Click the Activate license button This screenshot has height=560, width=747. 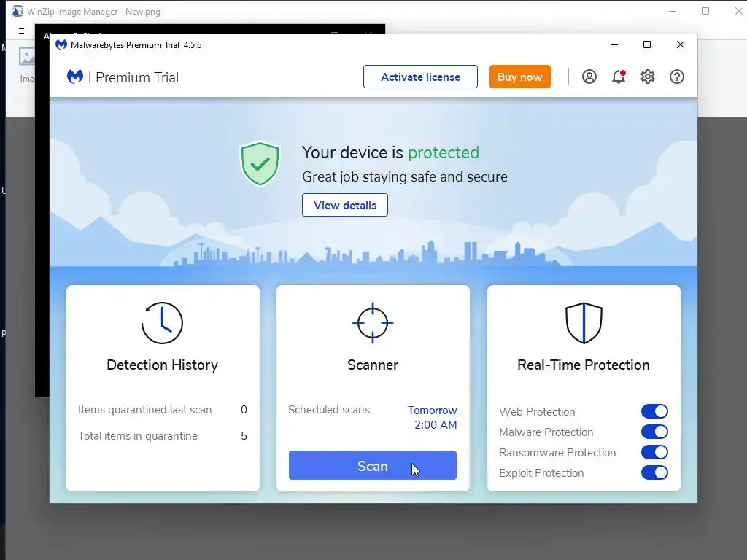coord(420,77)
